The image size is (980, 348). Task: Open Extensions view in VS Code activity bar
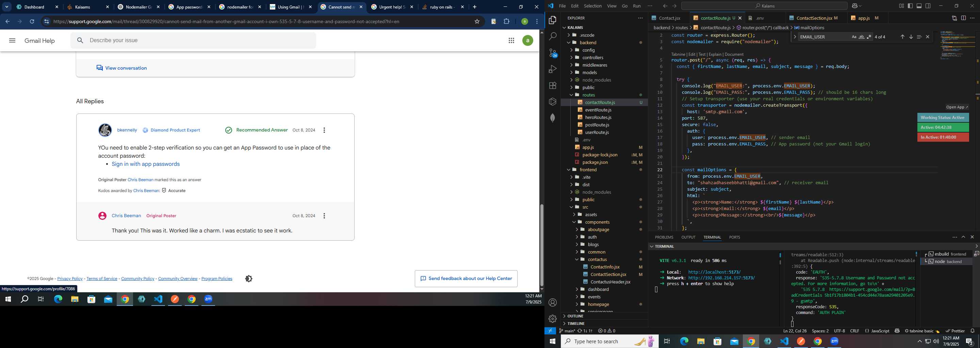552,86
